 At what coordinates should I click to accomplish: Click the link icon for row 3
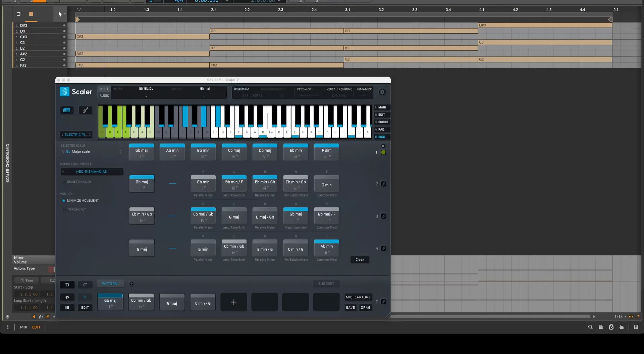point(383,216)
